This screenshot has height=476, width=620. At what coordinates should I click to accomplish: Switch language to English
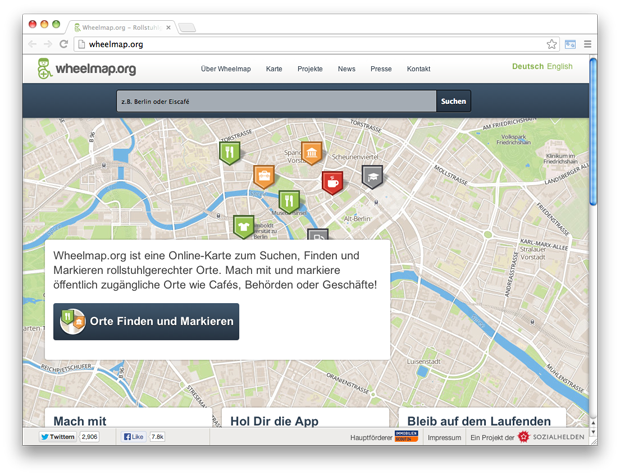(560, 66)
